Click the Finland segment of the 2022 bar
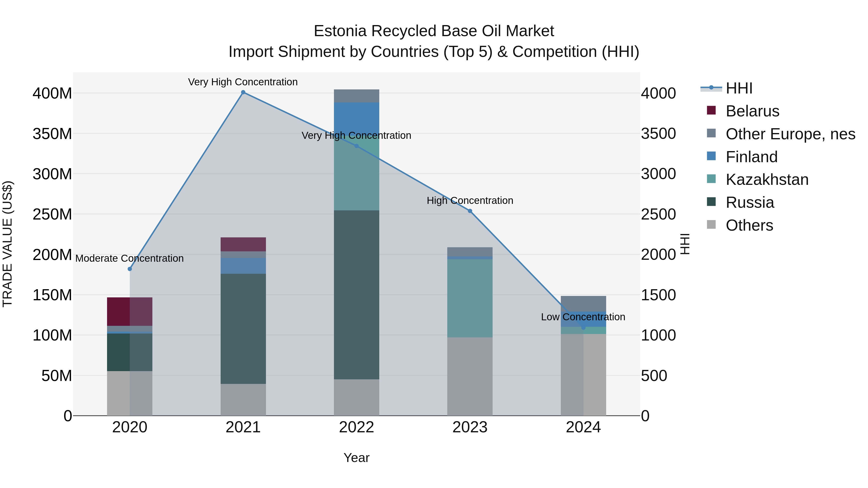Viewport: 868px width, 488px height. pyautogui.click(x=357, y=119)
